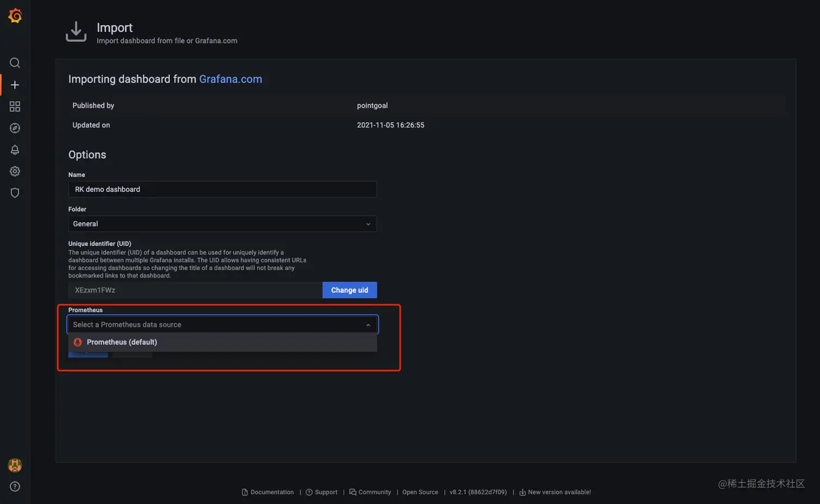
Task: Click the Folder dropdown chevron arrow
Action: [x=368, y=224]
